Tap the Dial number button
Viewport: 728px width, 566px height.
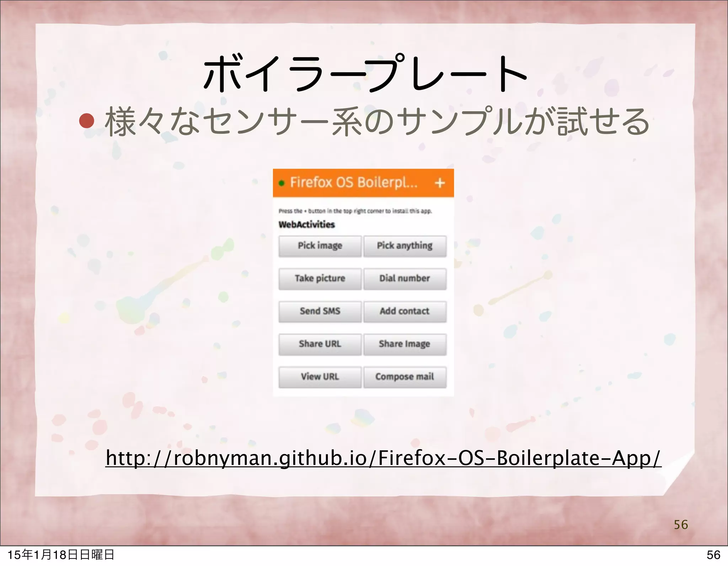click(x=405, y=279)
